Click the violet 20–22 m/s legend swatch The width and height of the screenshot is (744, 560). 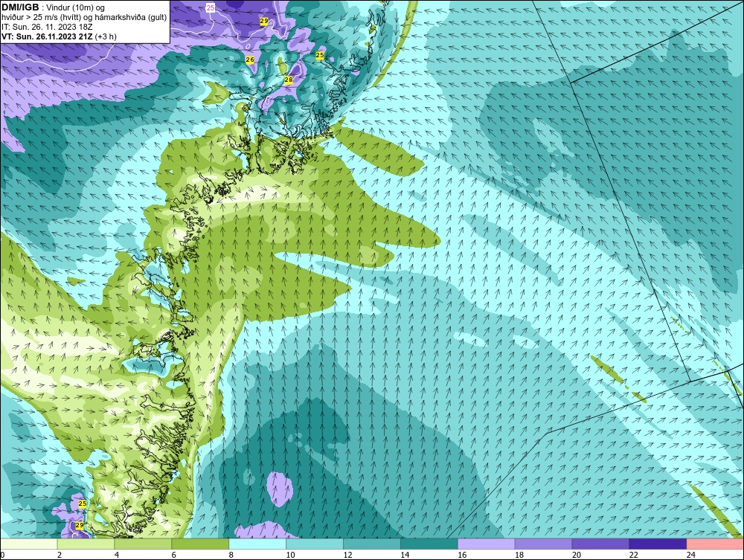pyautogui.click(x=600, y=544)
